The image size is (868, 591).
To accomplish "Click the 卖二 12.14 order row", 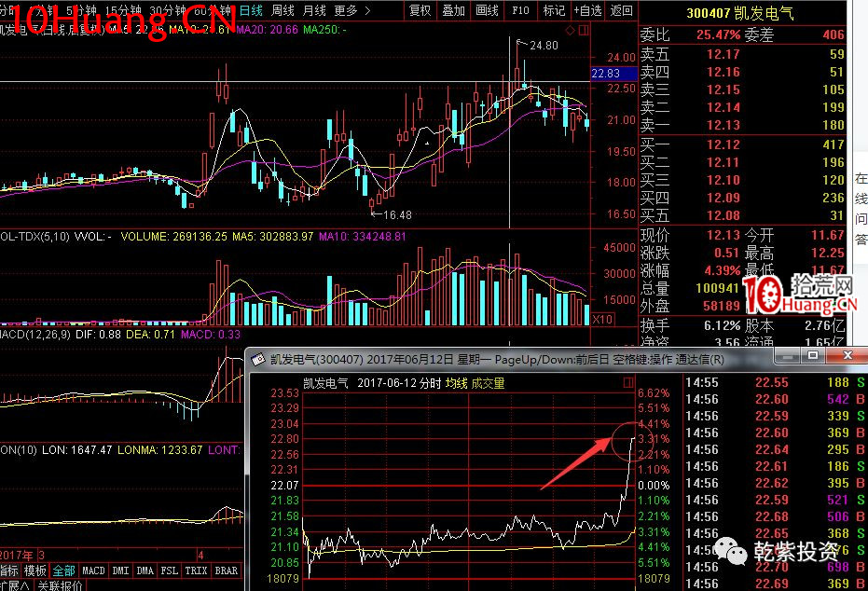I will point(742,107).
